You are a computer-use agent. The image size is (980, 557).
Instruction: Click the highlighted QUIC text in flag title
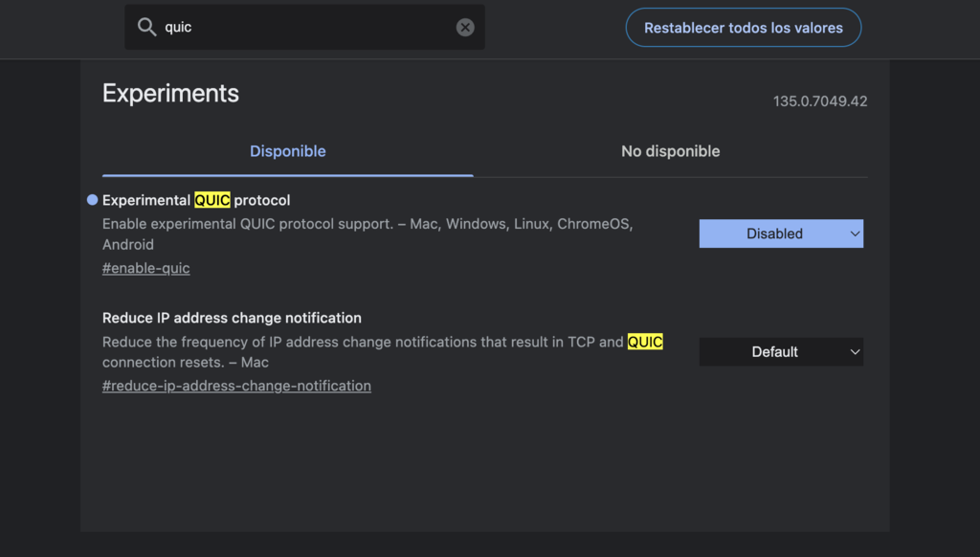(212, 200)
